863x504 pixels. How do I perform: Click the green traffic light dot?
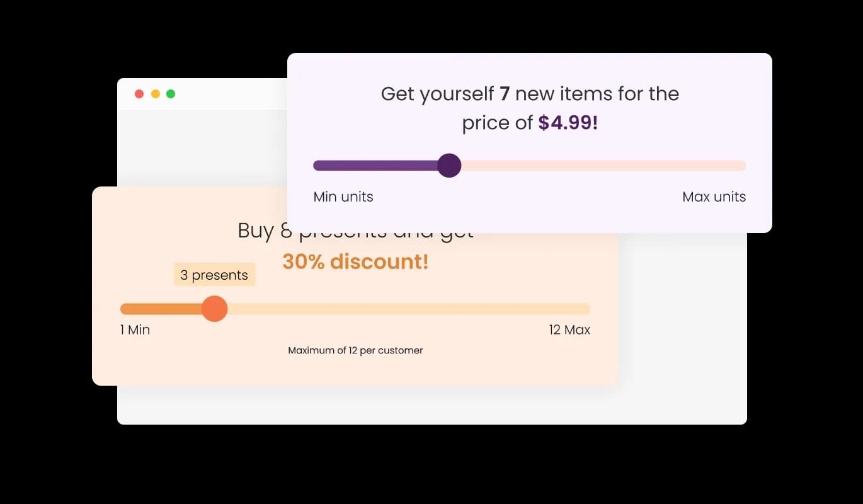click(x=171, y=93)
